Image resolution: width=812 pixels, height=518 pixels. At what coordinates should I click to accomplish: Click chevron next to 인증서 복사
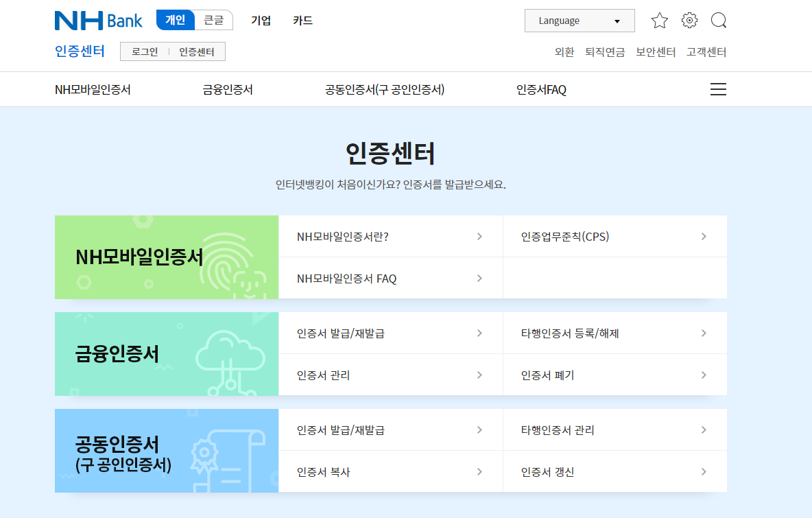click(479, 472)
